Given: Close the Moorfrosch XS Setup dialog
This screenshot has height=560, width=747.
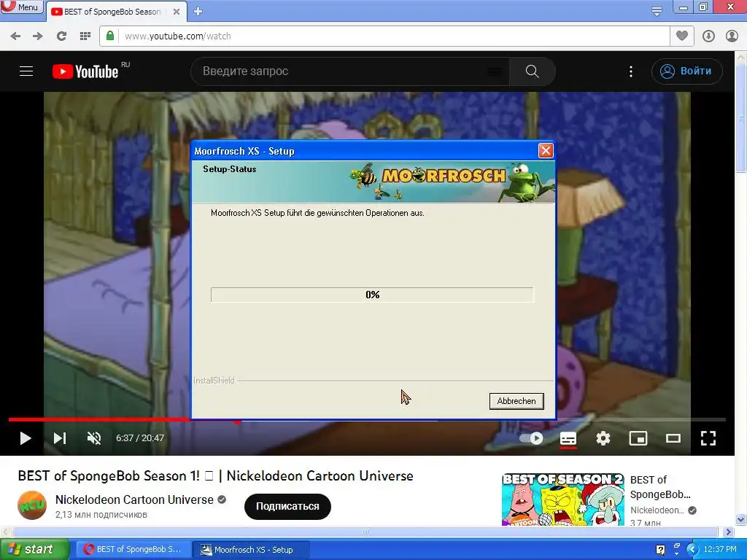Looking at the screenshot, I should [546, 151].
